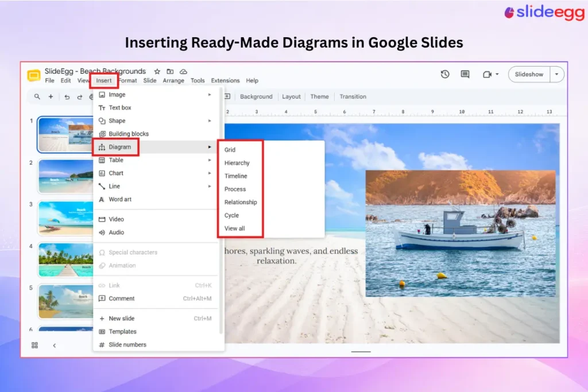Image resolution: width=588 pixels, height=392 pixels.
Task: Open Shape submenu in Insert menu
Action: [155, 121]
